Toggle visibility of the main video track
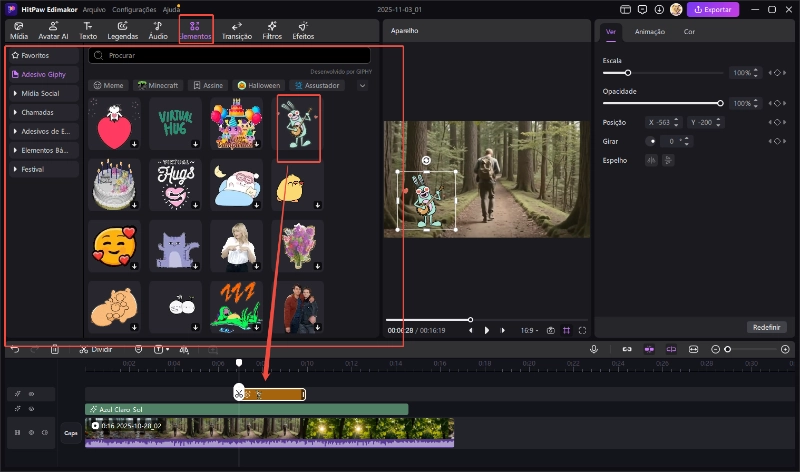Image resolution: width=800 pixels, height=472 pixels. pyautogui.click(x=31, y=433)
